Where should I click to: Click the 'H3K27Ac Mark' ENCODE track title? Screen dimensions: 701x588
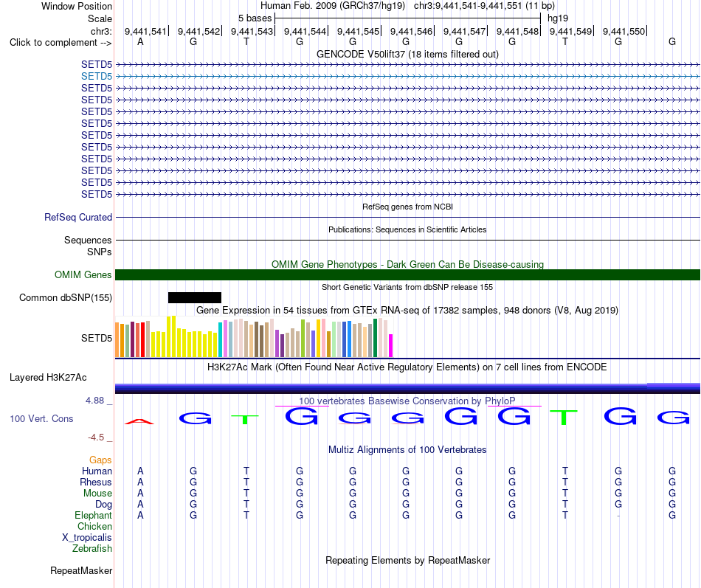[x=407, y=367]
